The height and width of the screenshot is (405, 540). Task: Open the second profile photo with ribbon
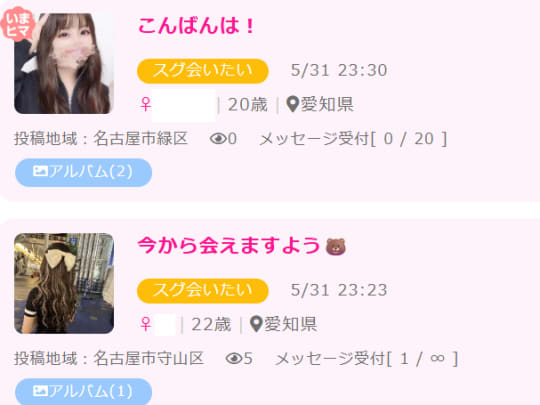(64, 283)
